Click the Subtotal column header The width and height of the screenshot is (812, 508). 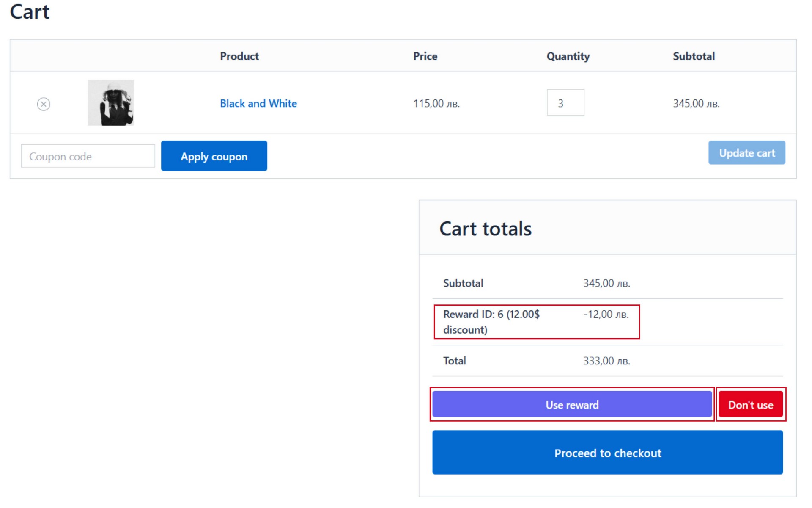click(694, 56)
